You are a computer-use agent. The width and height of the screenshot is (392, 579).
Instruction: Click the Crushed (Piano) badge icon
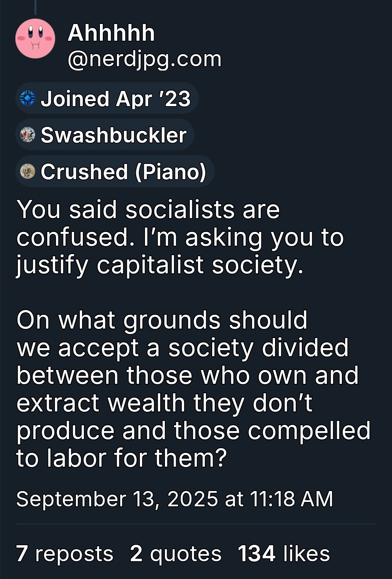click(27, 172)
